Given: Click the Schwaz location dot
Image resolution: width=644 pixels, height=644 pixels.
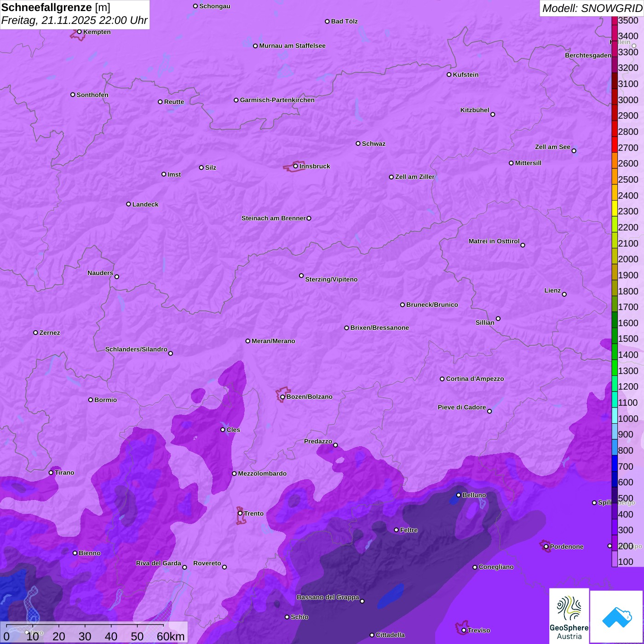Looking at the screenshot, I should point(358,144).
